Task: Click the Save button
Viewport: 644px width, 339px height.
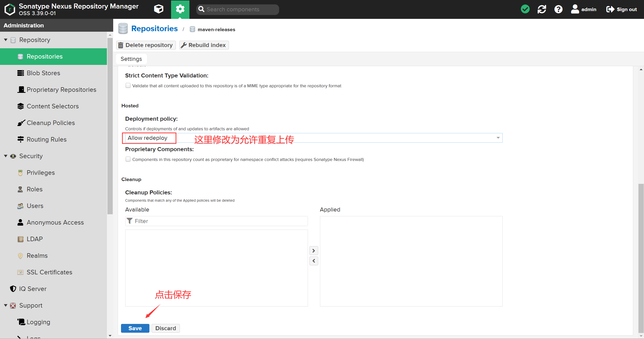Action: point(135,328)
